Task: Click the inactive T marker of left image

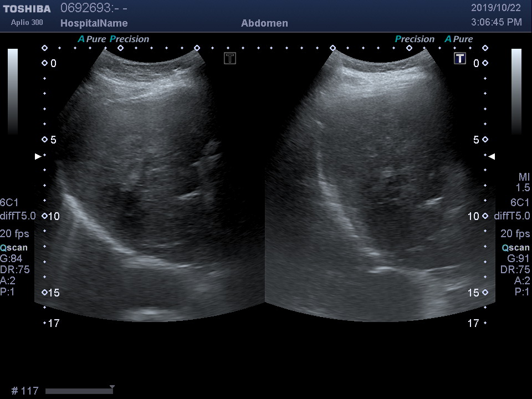Action: pos(229,58)
